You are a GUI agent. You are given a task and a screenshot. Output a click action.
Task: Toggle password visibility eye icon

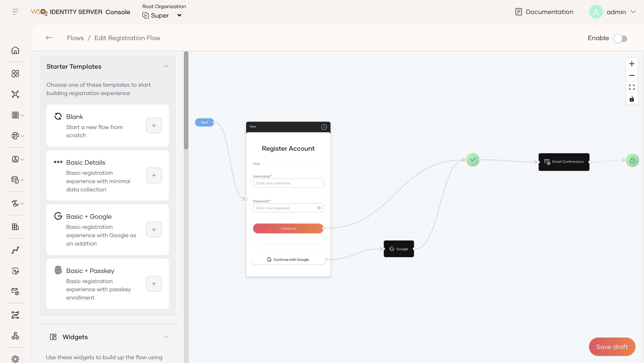coord(319,208)
